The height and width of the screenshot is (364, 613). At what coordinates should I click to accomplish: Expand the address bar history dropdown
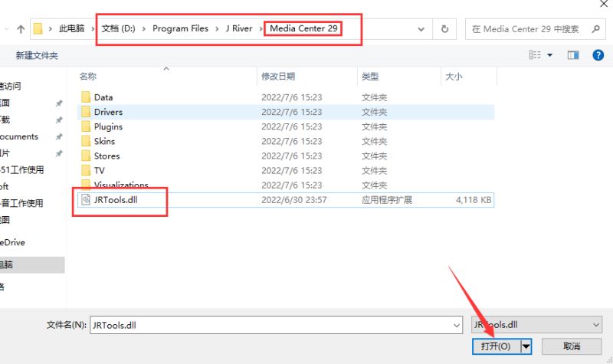tap(421, 29)
